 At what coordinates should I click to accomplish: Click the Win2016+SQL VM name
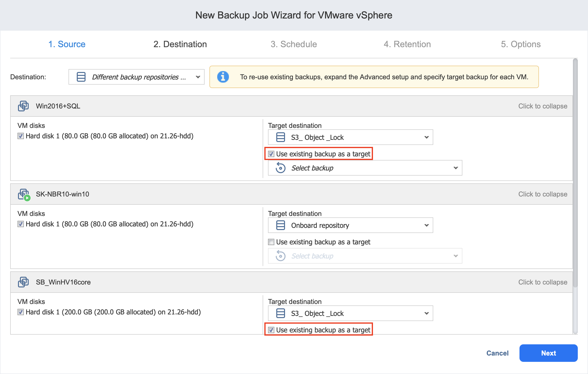pos(58,106)
